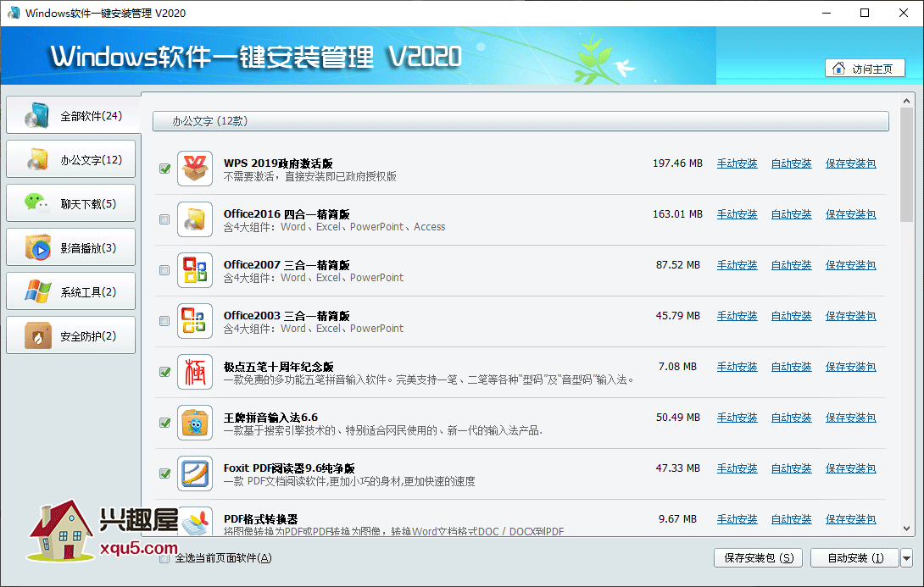Untick Foxit PDF阅读器 checkbox

click(x=164, y=473)
